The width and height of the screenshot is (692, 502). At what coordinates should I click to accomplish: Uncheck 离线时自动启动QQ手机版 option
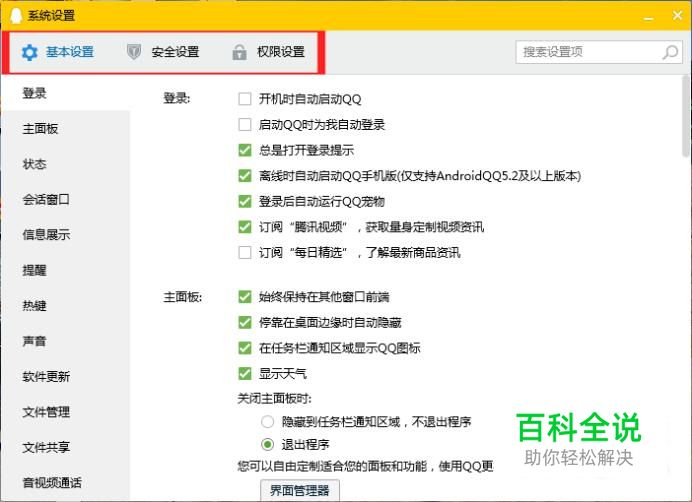[244, 176]
